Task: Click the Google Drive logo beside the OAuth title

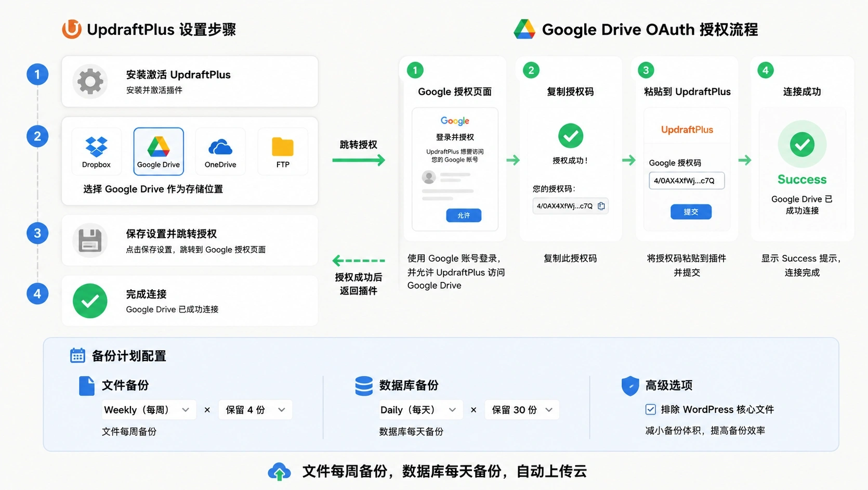Action: [x=524, y=29]
